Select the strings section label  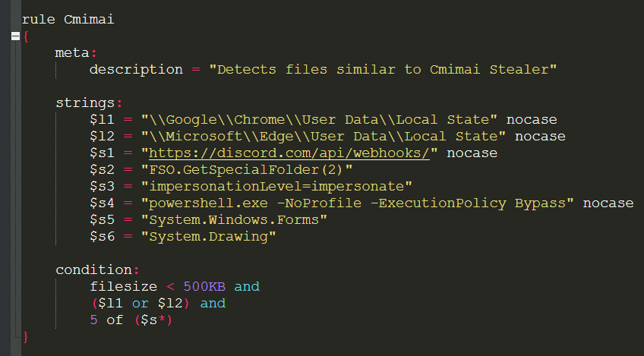(x=85, y=102)
